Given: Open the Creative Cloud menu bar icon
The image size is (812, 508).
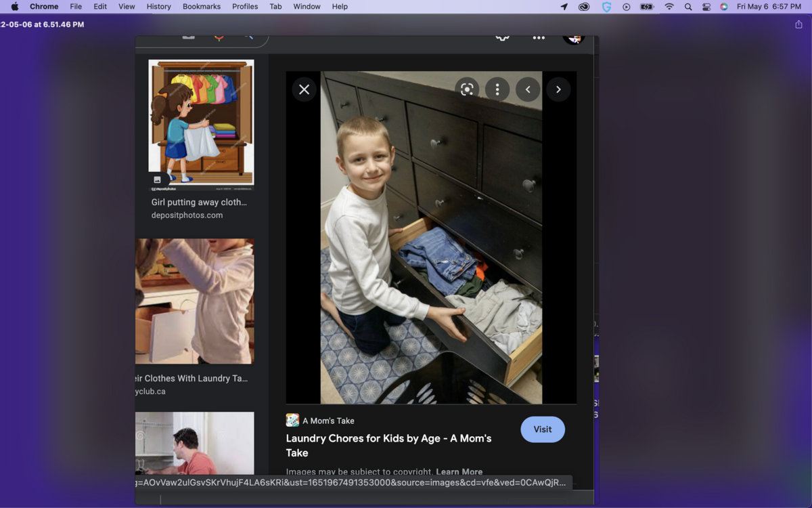Looking at the screenshot, I should click(x=584, y=7).
